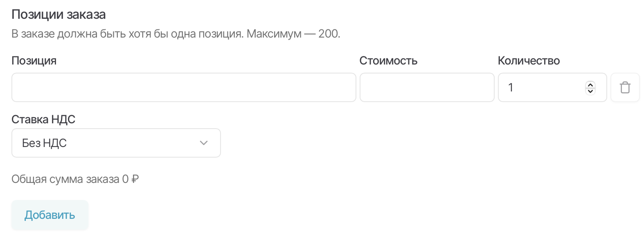
Task: Click the Без НДС selected value
Action: pos(44,143)
